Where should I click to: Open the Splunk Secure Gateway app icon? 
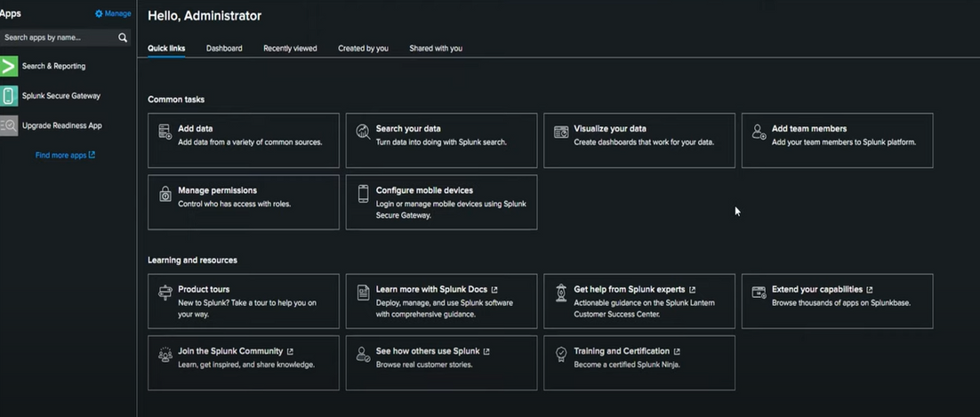[9, 96]
